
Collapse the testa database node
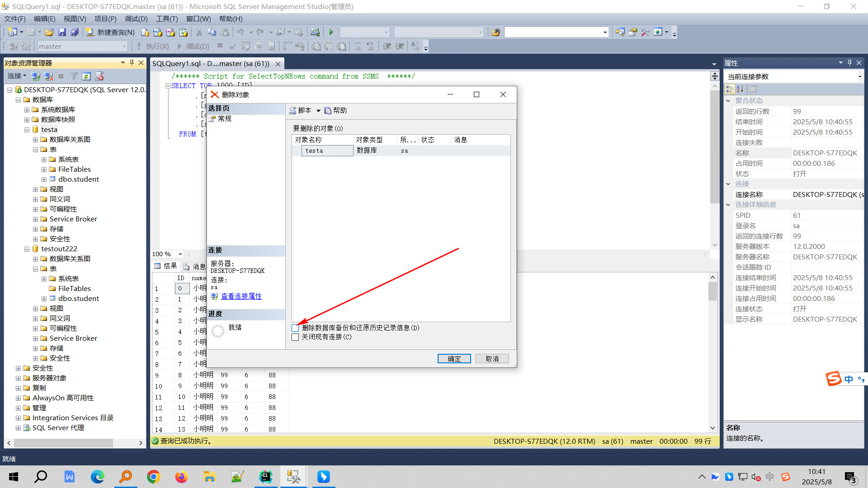[x=27, y=130]
